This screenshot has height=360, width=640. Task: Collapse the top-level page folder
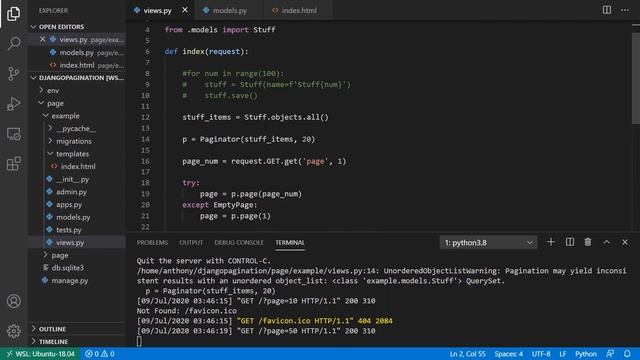point(41,103)
